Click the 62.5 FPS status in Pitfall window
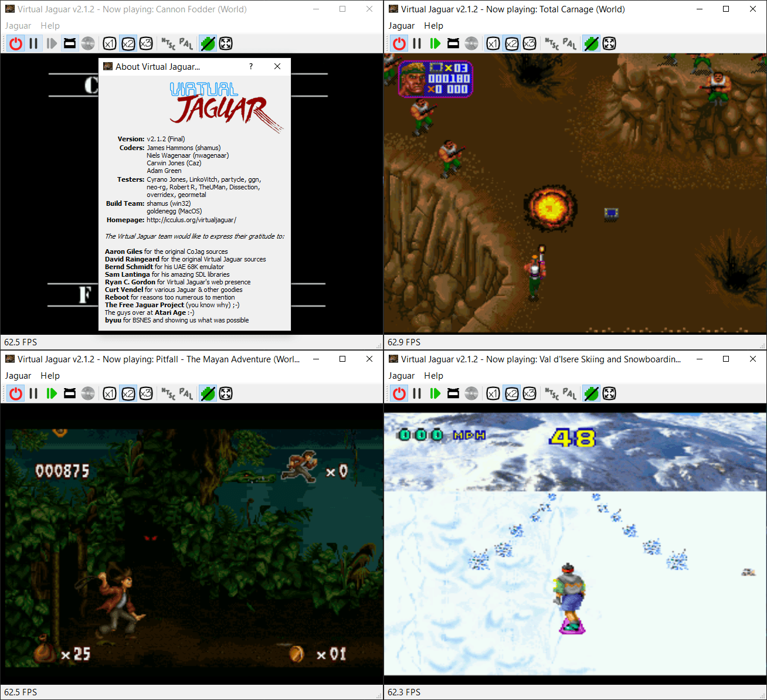767x700 pixels. click(x=21, y=692)
